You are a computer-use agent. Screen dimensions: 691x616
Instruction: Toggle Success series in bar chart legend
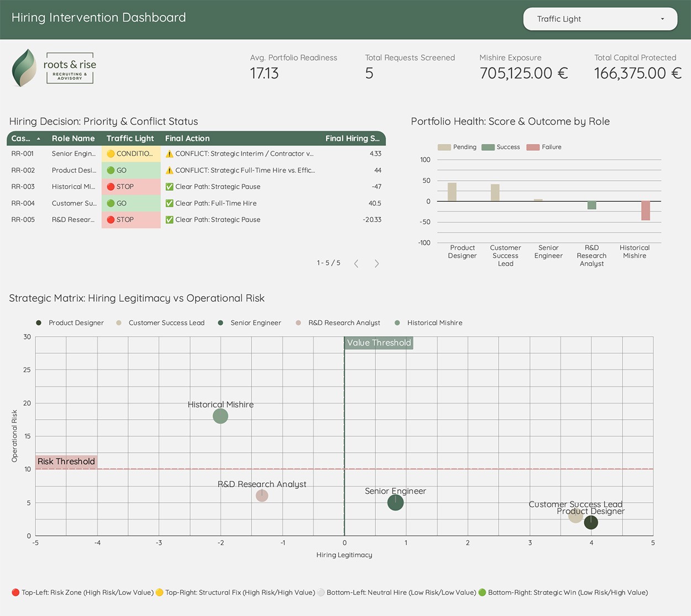pos(501,147)
